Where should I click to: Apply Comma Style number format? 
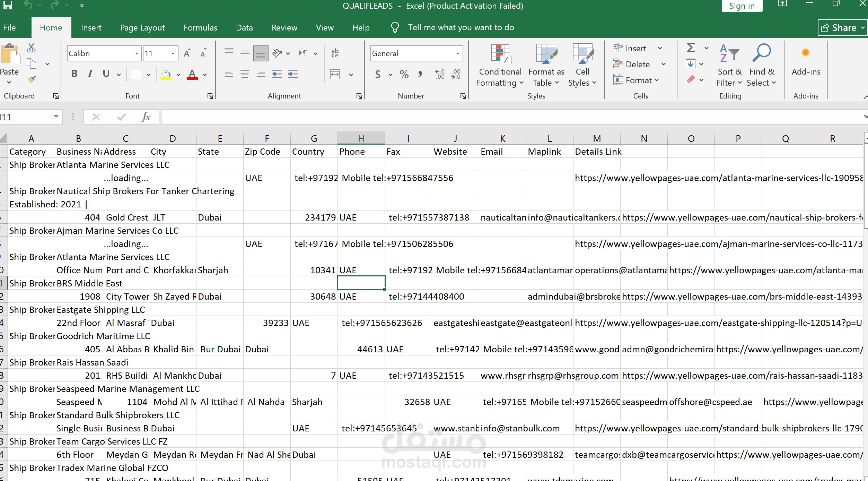(420, 74)
